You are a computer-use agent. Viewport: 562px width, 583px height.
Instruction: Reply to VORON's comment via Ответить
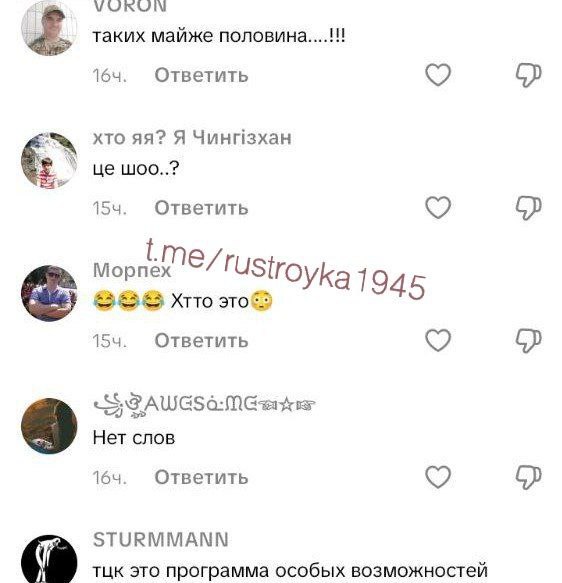(201, 75)
